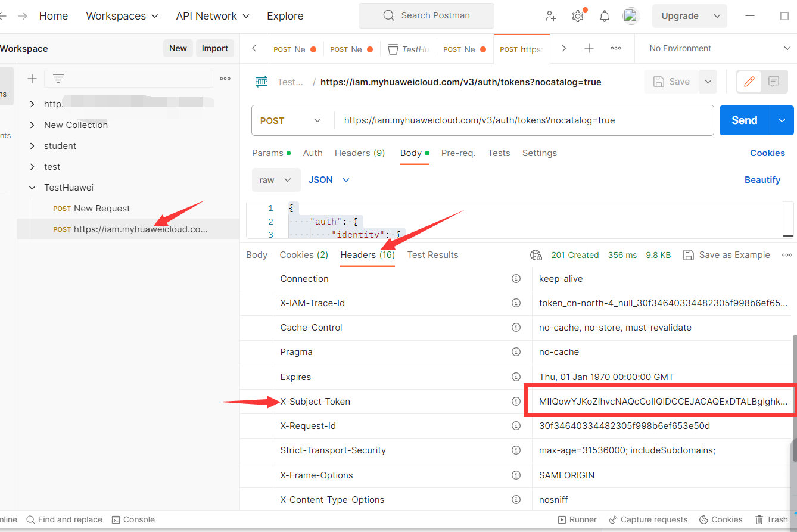Image resolution: width=797 pixels, height=532 pixels.
Task: Open the sidebar filter icon
Action: point(58,79)
